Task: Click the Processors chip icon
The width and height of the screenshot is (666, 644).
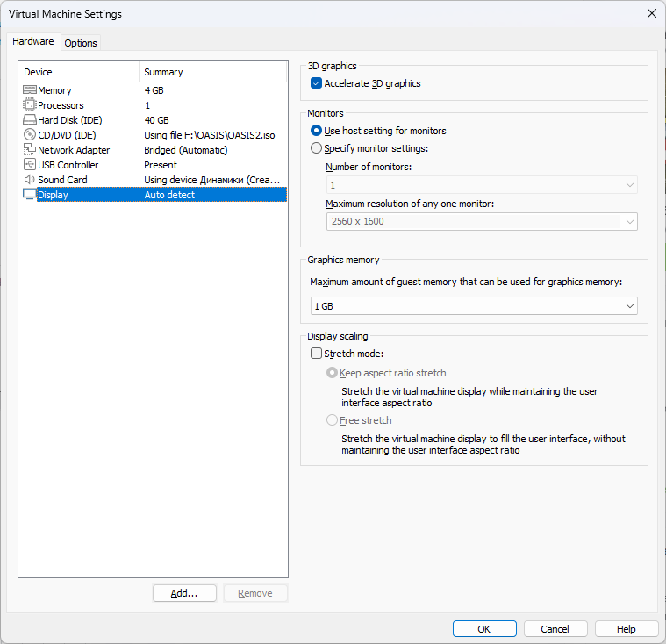Action: [x=29, y=105]
